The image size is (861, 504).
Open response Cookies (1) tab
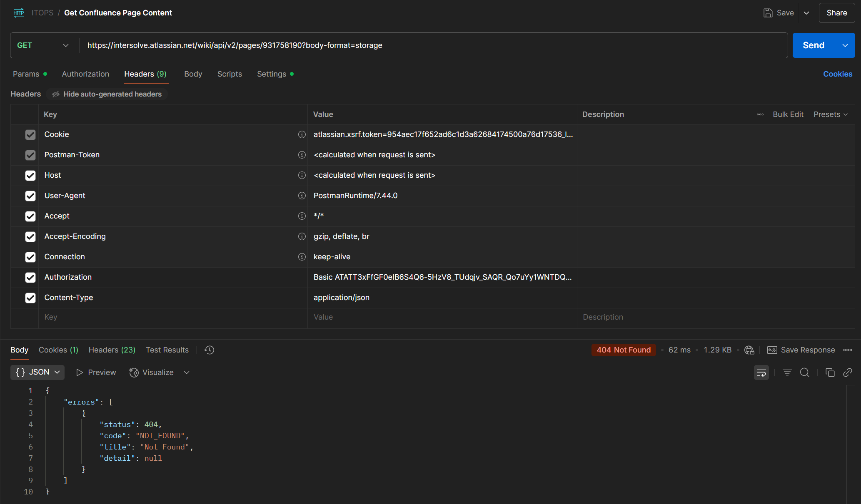[58, 350]
